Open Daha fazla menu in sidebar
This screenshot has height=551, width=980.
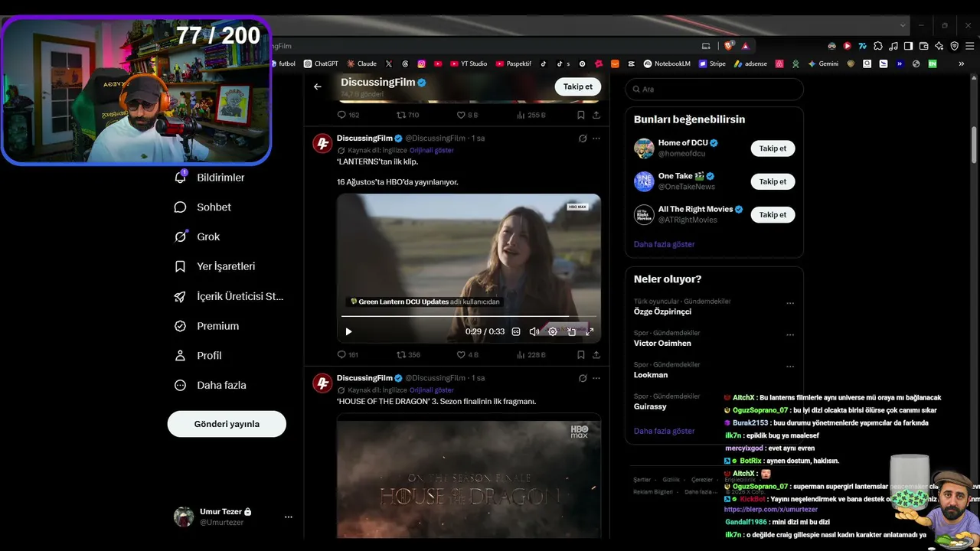[210, 385]
